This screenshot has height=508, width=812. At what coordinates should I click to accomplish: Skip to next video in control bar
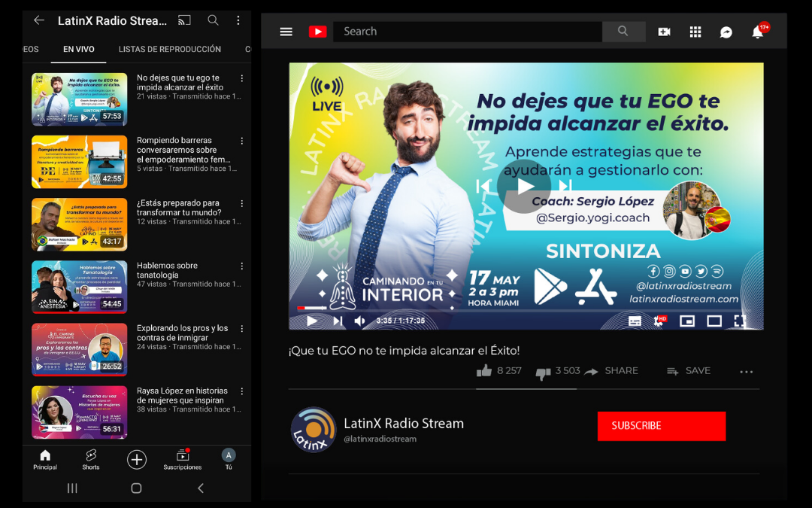338,321
